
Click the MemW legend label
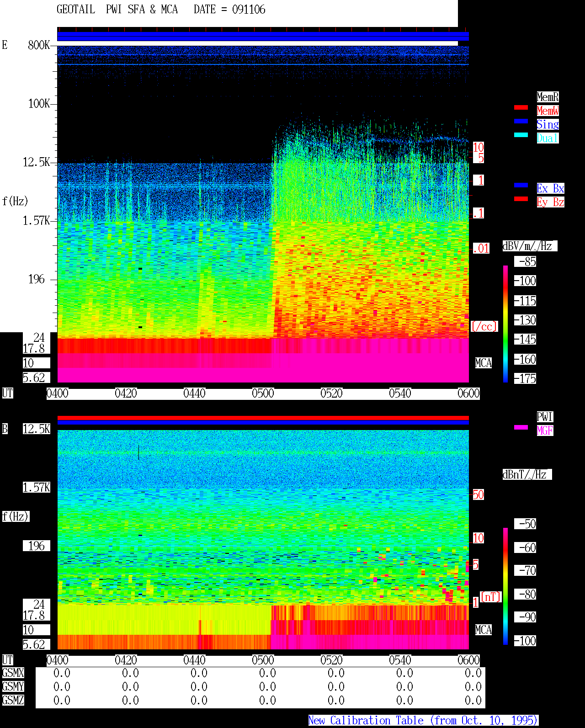(548, 111)
